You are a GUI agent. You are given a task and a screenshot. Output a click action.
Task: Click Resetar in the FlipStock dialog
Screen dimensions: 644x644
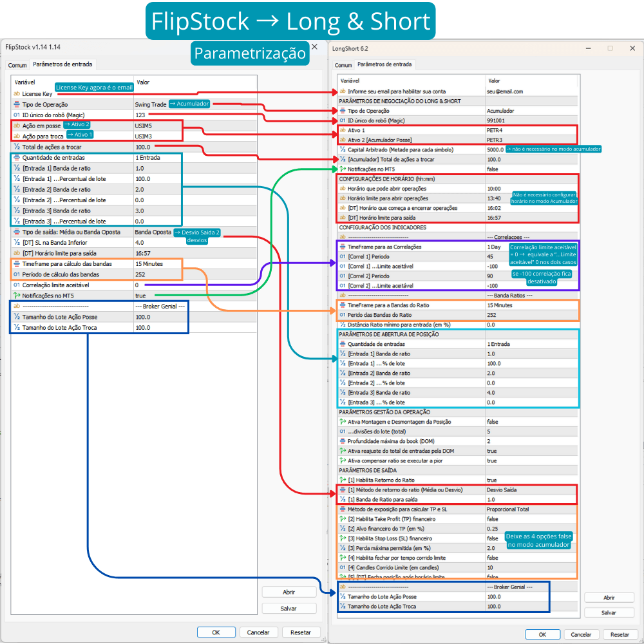coord(301,632)
